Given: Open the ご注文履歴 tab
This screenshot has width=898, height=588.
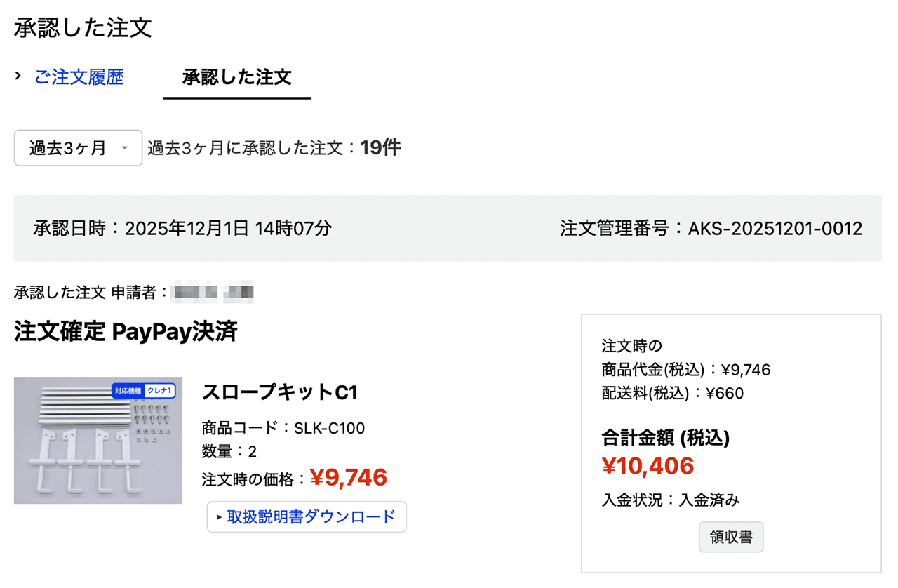Looking at the screenshot, I should point(79,77).
